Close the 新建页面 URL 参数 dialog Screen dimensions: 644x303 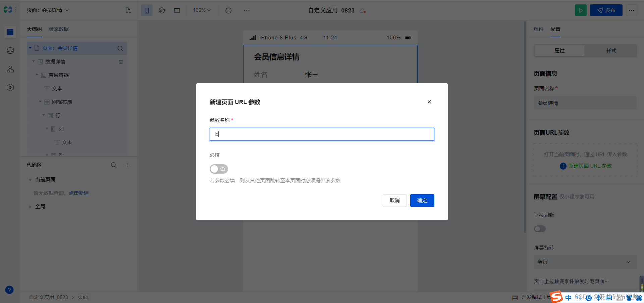point(429,102)
